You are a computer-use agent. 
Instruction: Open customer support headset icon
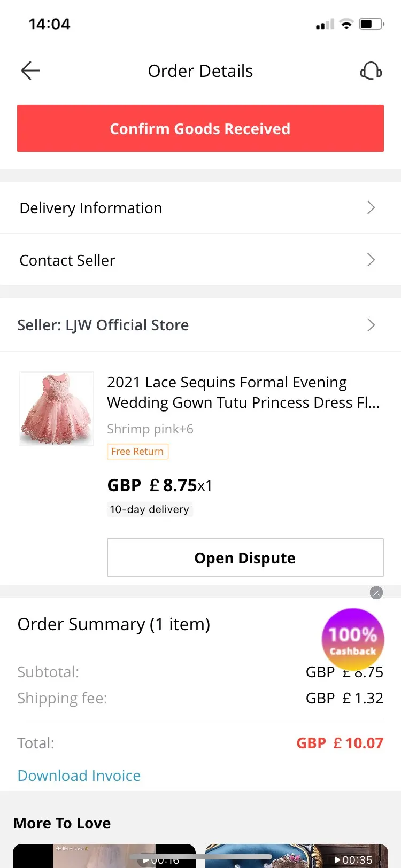371,71
